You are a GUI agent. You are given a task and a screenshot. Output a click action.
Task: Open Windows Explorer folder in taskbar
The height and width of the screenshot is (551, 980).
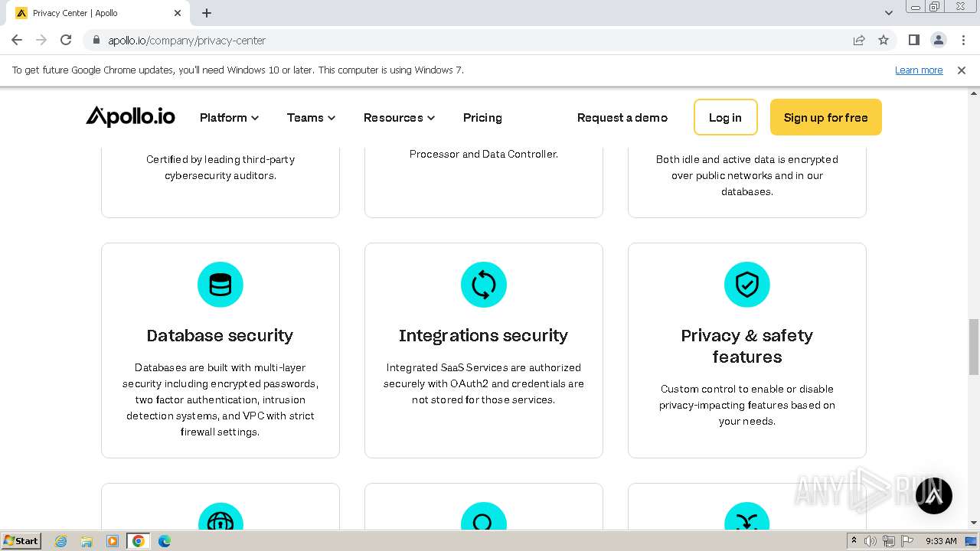[x=87, y=541]
